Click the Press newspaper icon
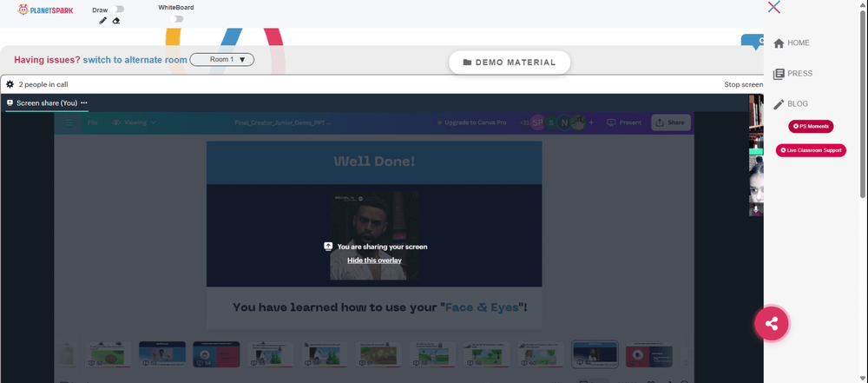This screenshot has height=383, width=868. (x=779, y=74)
